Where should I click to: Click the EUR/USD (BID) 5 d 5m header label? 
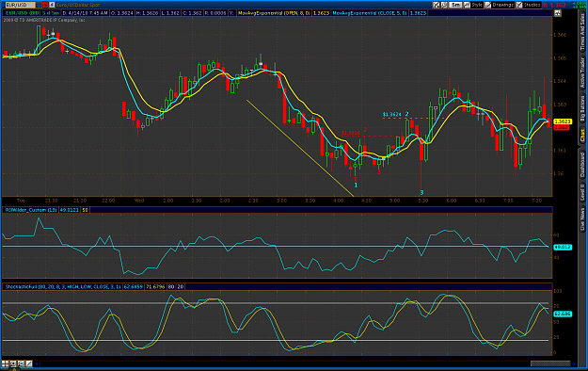tap(33, 13)
